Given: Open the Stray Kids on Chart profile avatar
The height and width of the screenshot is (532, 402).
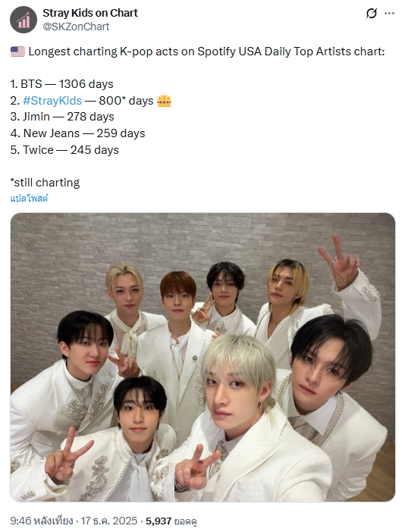Looking at the screenshot, I should point(24,20).
